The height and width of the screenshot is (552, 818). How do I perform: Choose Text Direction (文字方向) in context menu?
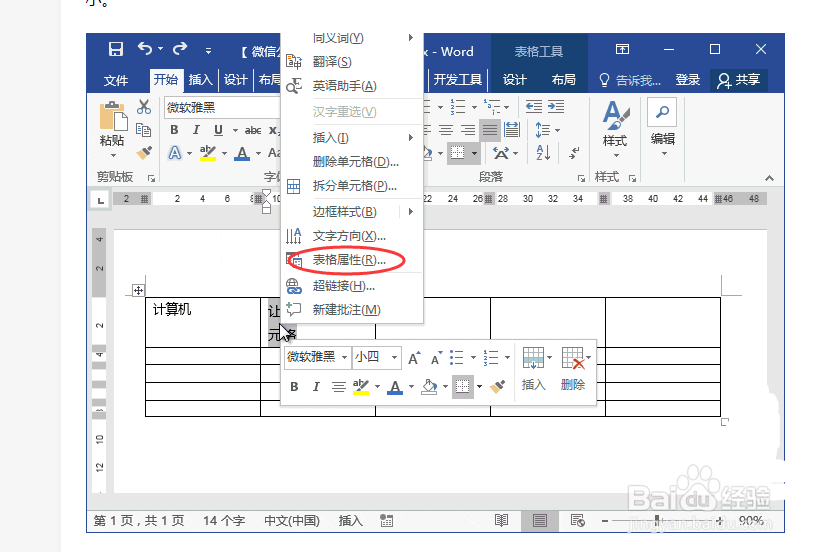(x=353, y=236)
